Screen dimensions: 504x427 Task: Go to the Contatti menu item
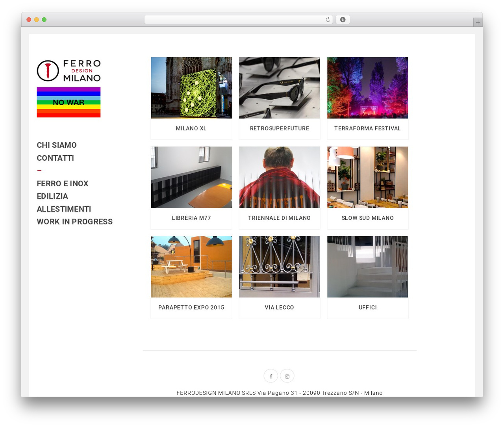pos(56,158)
